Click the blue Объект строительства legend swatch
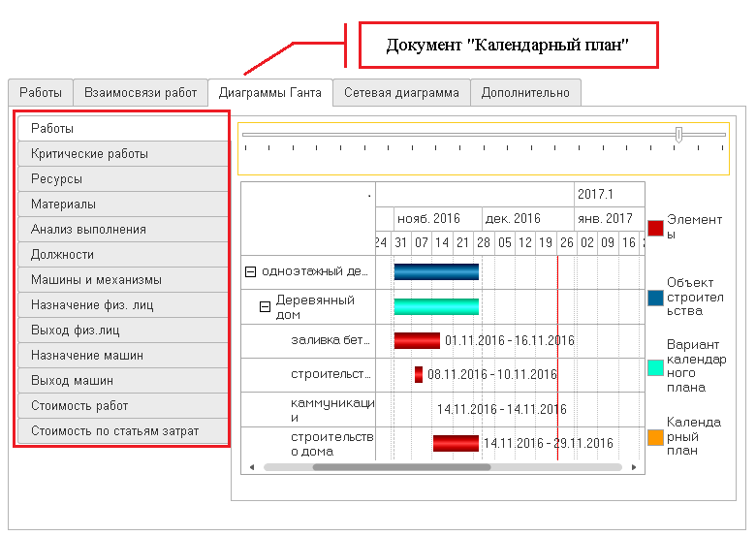The image size is (756, 536). [x=655, y=298]
